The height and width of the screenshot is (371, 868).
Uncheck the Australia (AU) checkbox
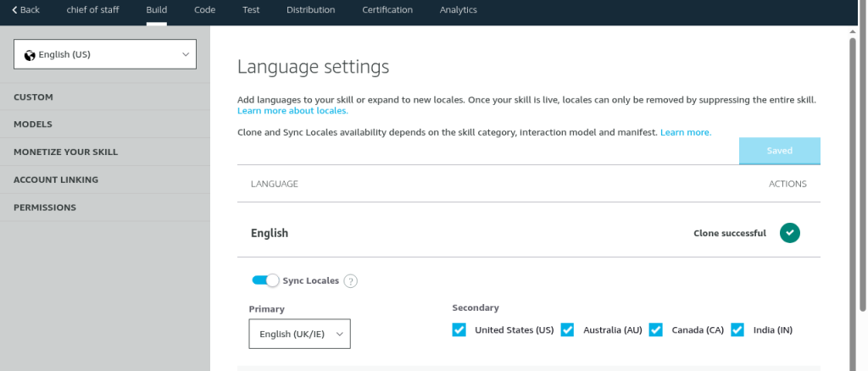click(567, 330)
